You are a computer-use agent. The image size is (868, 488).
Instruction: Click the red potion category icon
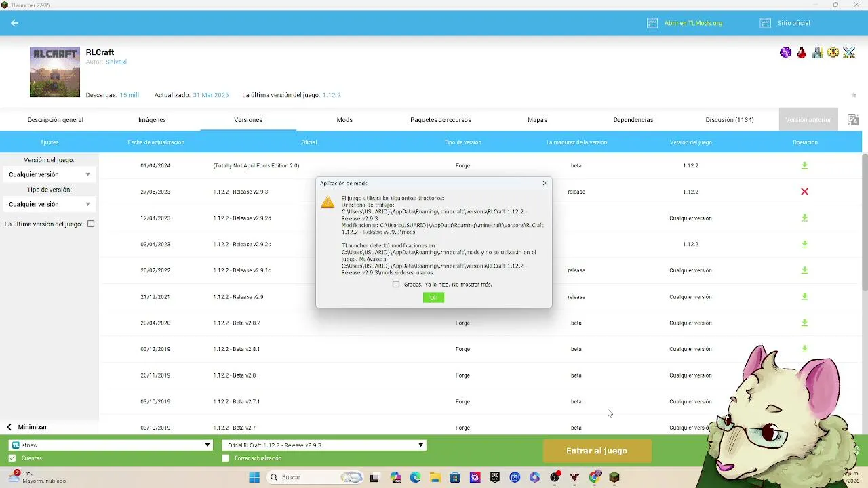802,53
